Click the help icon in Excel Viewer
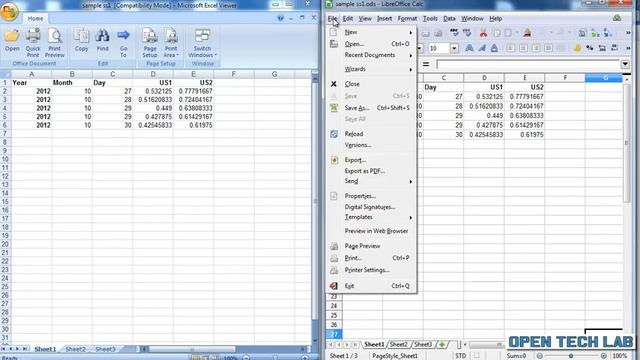This screenshot has height=360, width=640. tap(280, 18)
